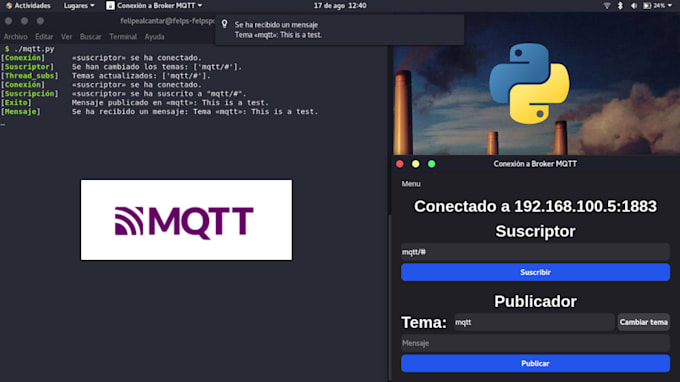This screenshot has width=680, height=382.
Task: Expand the system menu arrow in top bar
Action: coord(670,6)
